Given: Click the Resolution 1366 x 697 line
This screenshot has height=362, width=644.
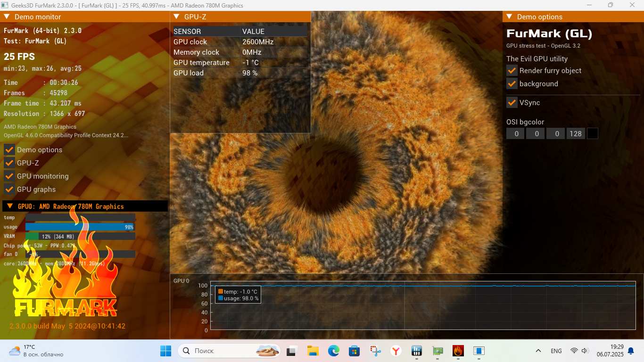Looking at the screenshot, I should 44,114.
